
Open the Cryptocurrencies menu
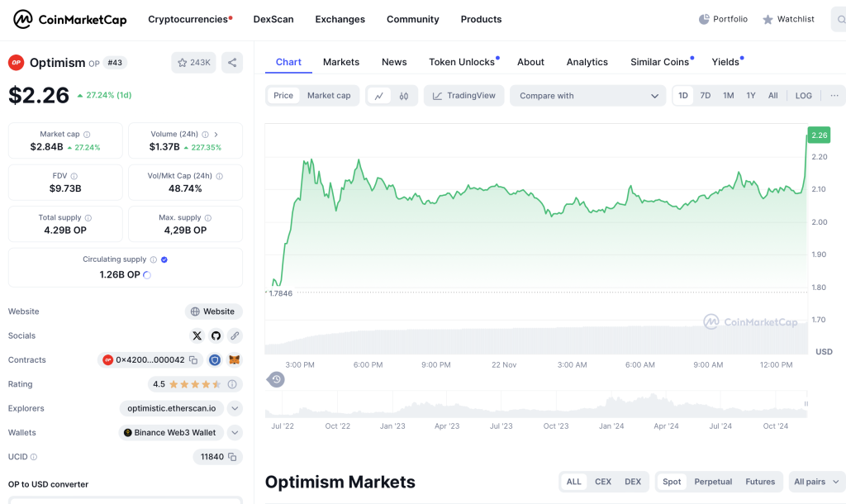point(190,20)
